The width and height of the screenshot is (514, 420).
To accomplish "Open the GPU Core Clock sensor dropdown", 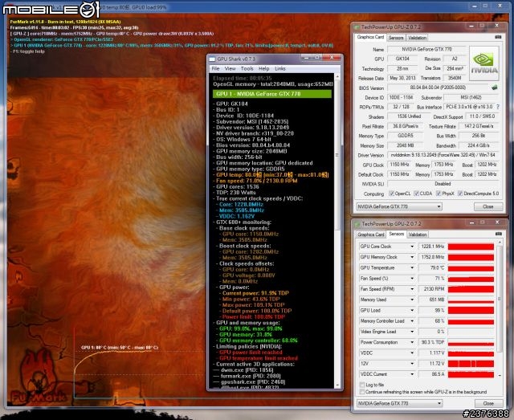I will (412, 247).
